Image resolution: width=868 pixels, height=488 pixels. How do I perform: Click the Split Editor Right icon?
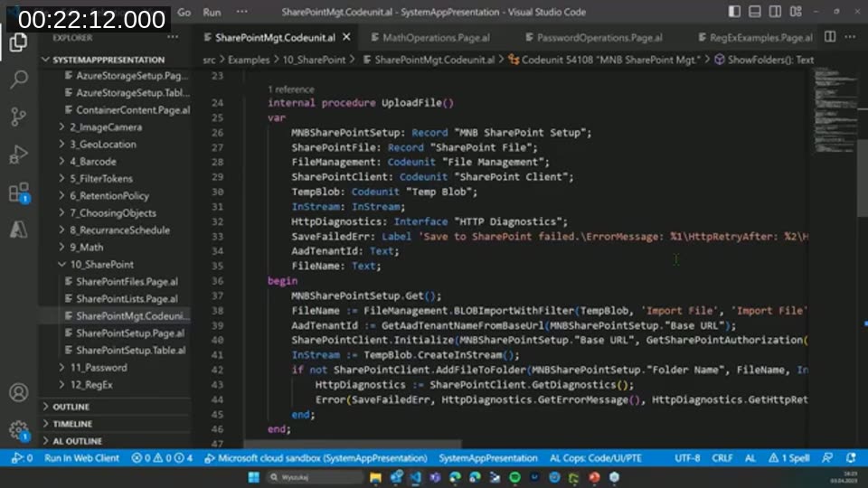click(x=830, y=37)
